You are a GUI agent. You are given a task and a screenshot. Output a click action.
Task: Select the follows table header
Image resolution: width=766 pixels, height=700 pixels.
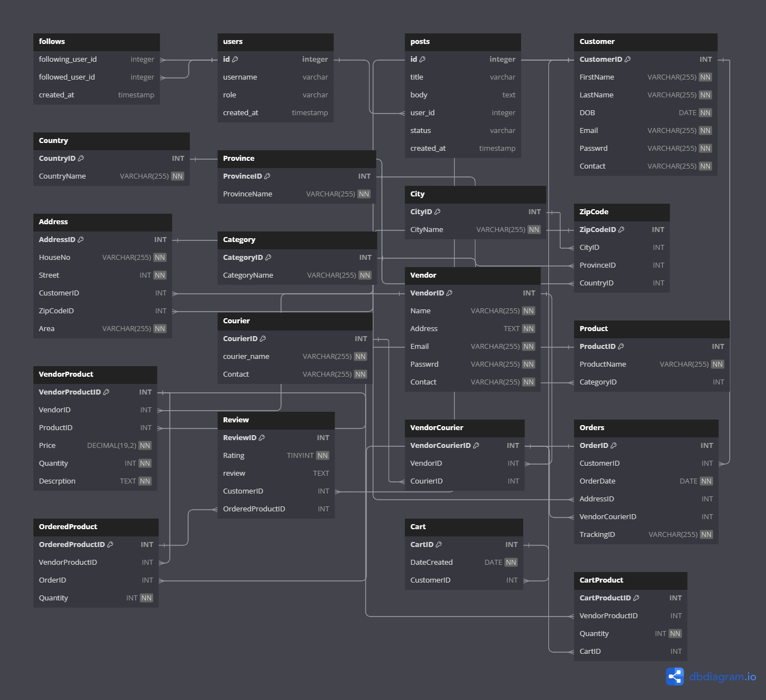click(96, 42)
